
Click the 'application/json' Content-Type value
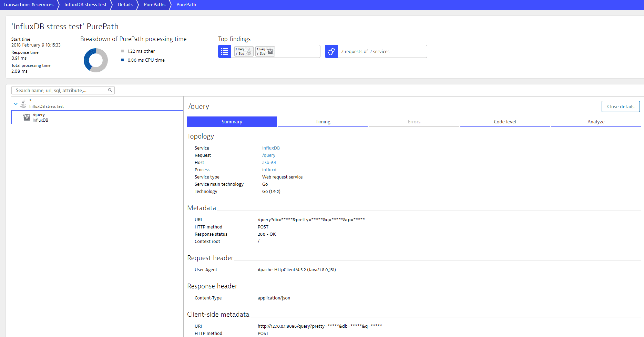tap(274, 298)
